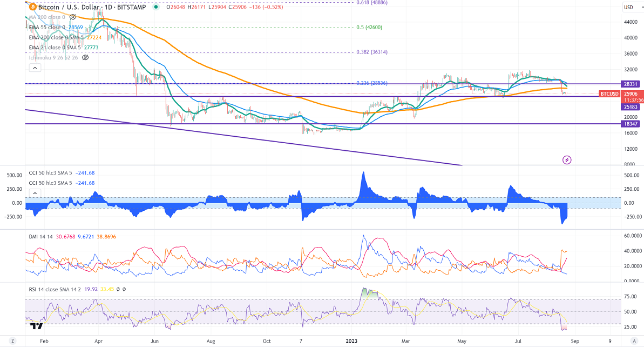Click the Aug date axis label
This screenshot has width=644, height=347.
(211, 341)
